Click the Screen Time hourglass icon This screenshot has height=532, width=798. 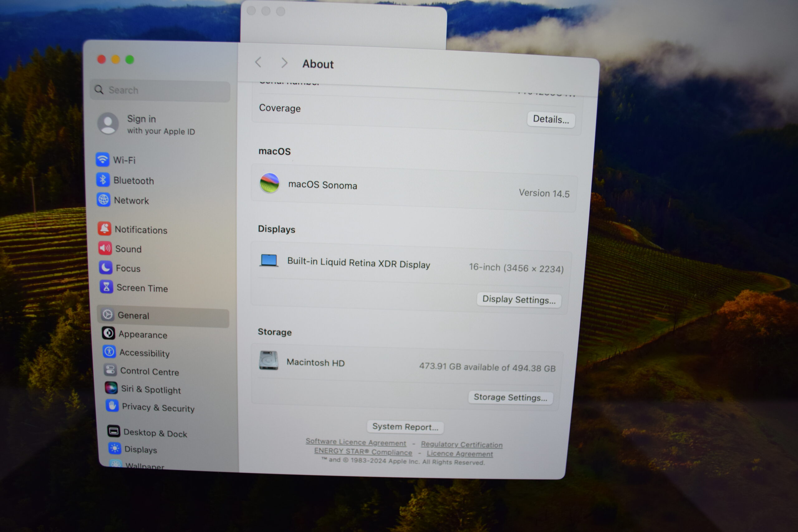pyautogui.click(x=107, y=287)
